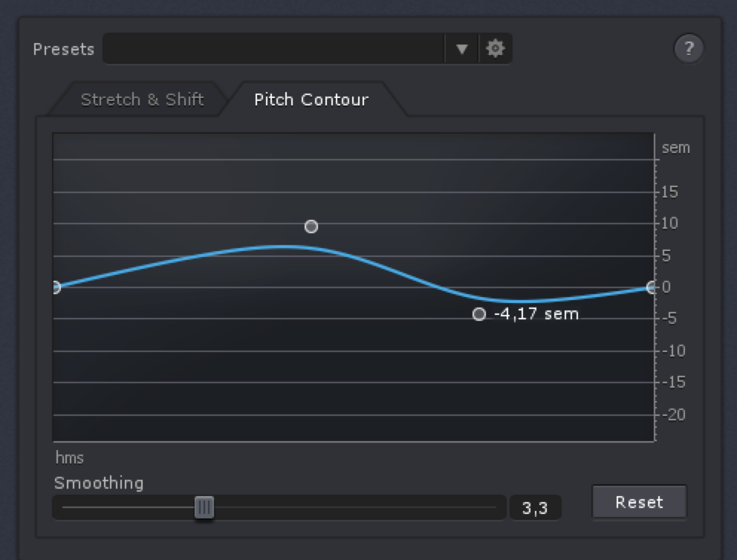Select the Pitch Contour tab
The height and width of the screenshot is (560, 737).
click(311, 100)
